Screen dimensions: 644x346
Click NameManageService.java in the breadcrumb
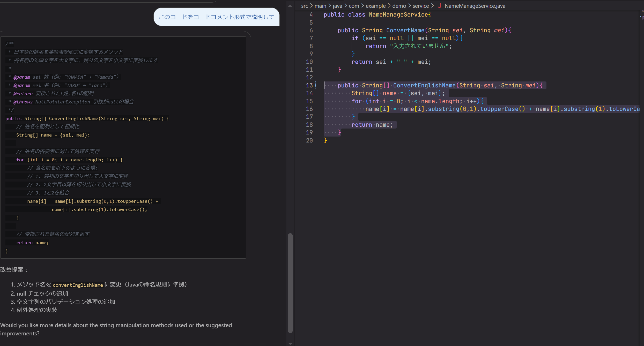coord(475,6)
